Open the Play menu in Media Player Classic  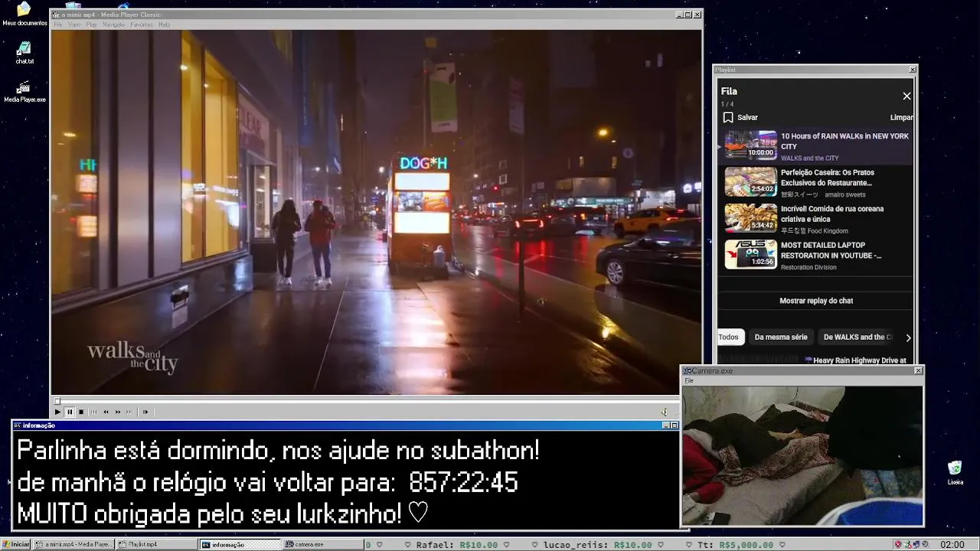[91, 24]
